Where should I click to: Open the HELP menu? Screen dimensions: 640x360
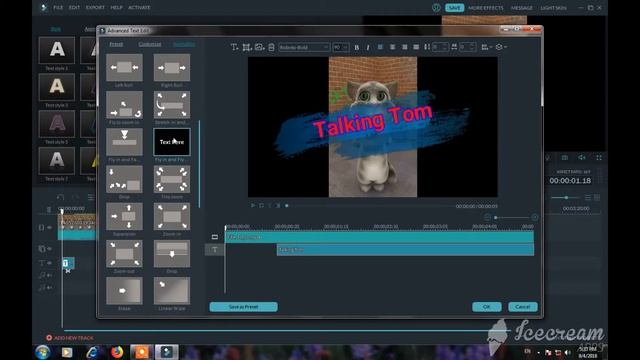click(x=116, y=7)
